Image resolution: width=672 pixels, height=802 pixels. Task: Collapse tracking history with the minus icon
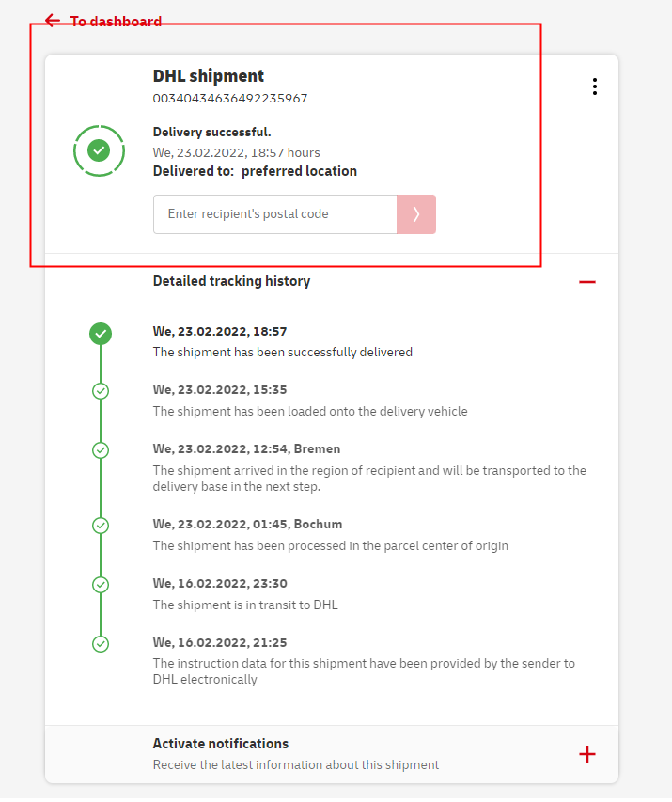pos(587,282)
